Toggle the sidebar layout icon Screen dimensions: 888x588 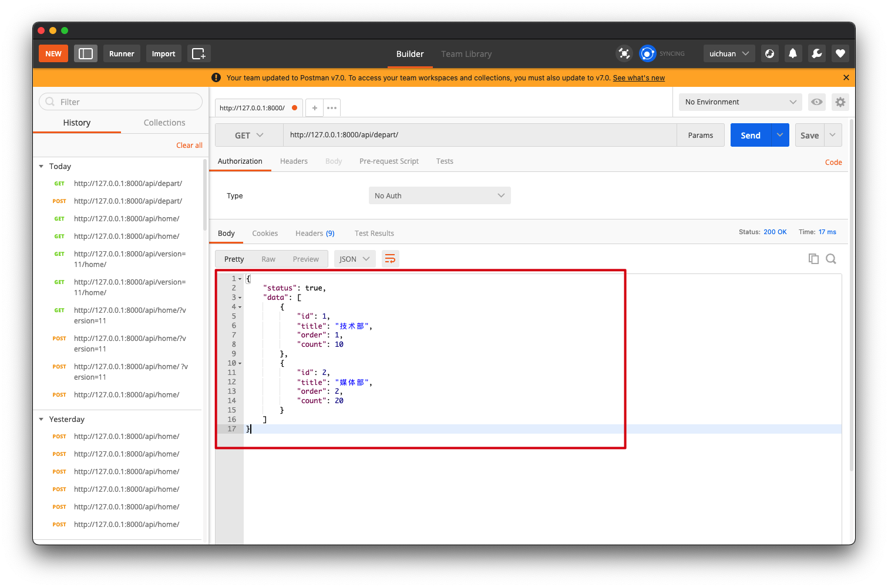tap(86, 53)
